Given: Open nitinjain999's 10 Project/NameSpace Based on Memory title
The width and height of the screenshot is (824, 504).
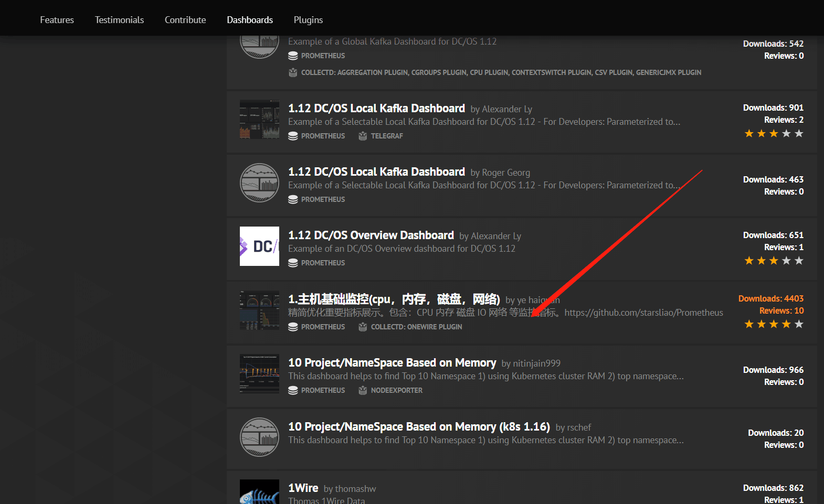Looking at the screenshot, I should (392, 362).
